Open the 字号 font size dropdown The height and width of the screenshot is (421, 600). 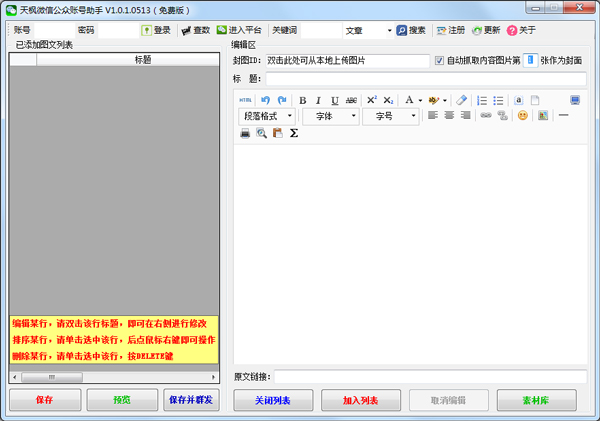coord(391,116)
